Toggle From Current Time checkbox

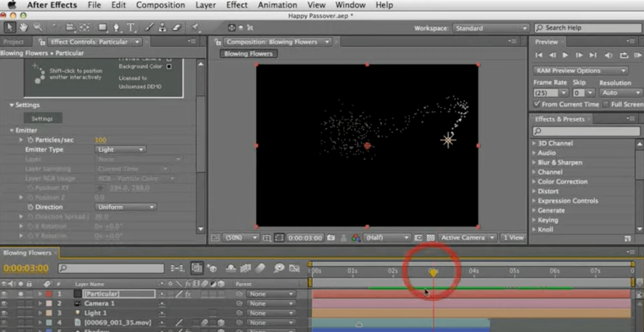click(536, 104)
